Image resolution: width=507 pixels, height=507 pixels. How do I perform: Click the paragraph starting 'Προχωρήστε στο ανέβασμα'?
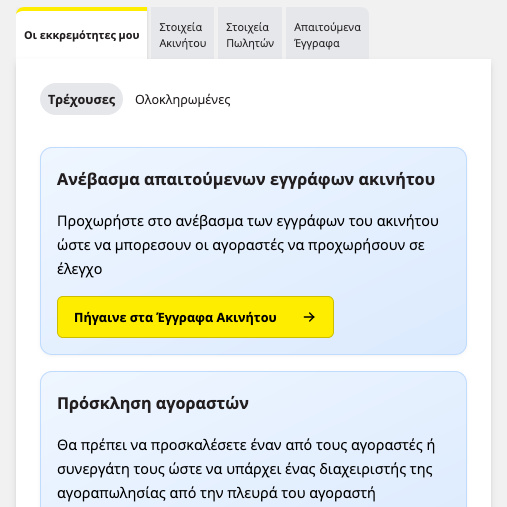(x=248, y=245)
